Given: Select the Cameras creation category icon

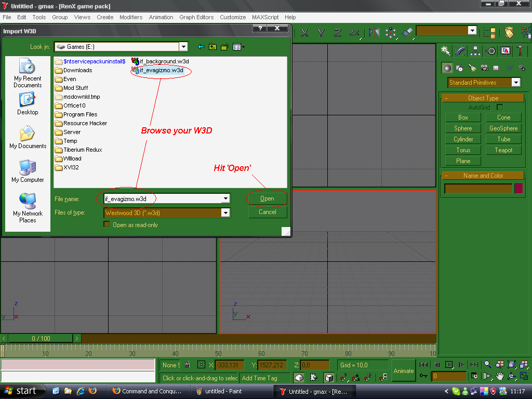Looking at the screenshot, I should click(484, 68).
